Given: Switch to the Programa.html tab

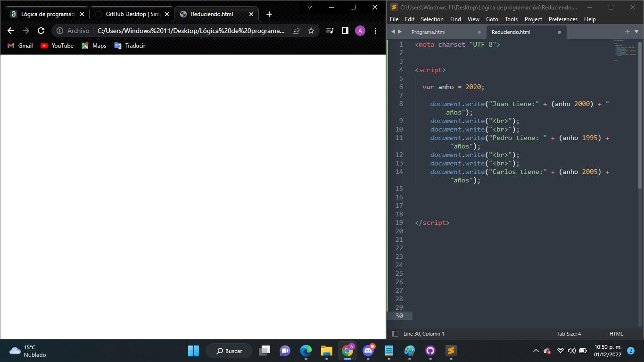Looking at the screenshot, I should 429,32.
